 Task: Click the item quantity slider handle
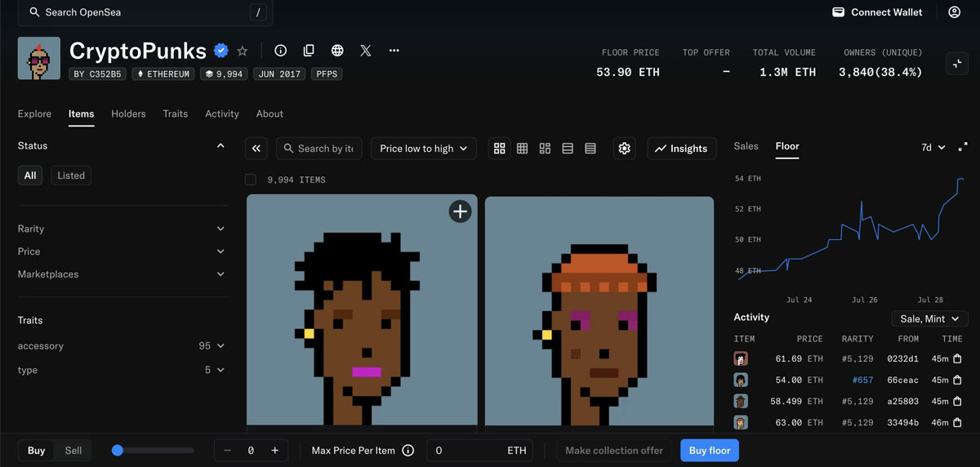pos(118,451)
